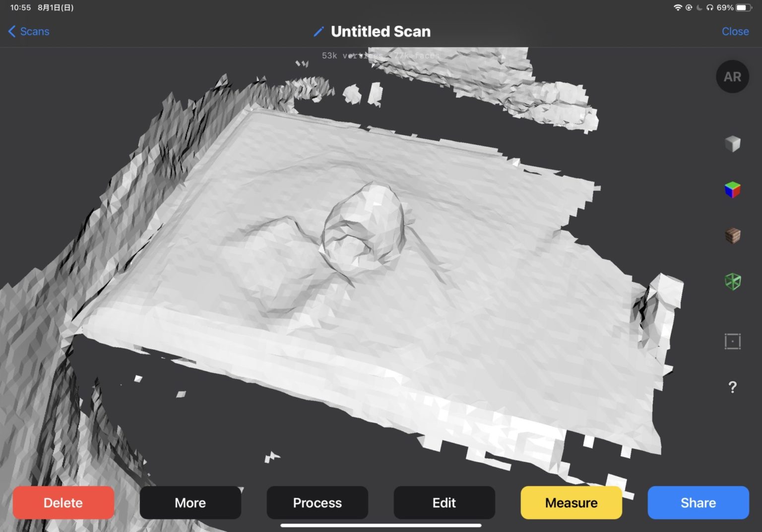Viewport: 762px width, 532px height.
Task: Rename scan using the pencil icon
Action: click(318, 31)
